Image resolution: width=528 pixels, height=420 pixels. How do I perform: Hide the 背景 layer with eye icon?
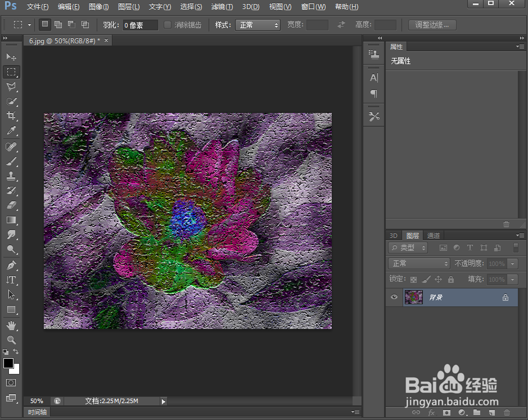[x=394, y=297]
